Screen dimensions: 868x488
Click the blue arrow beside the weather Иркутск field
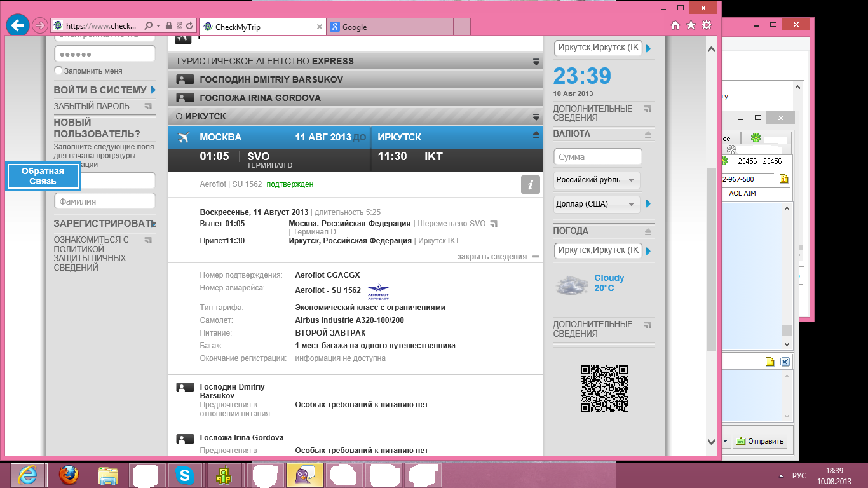[x=648, y=251]
